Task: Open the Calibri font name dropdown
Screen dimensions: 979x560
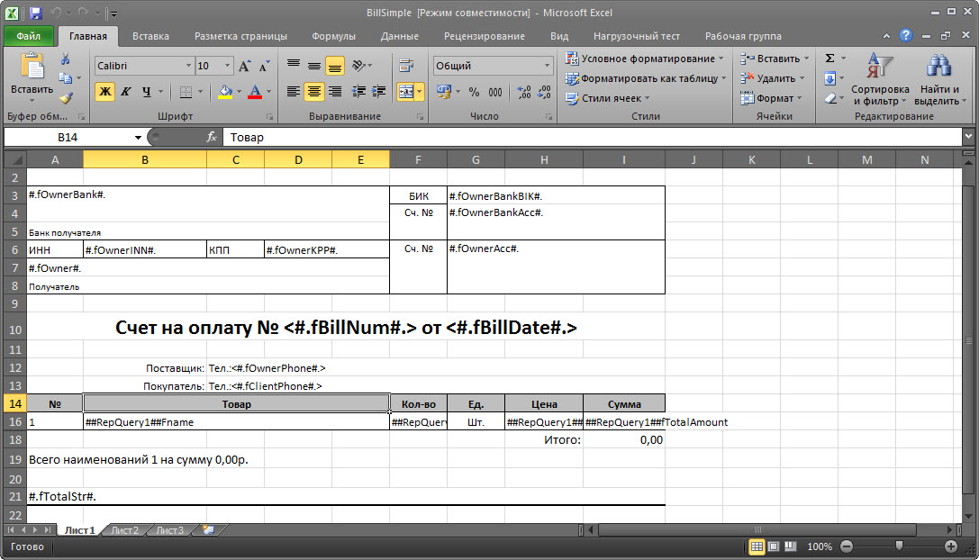Action: click(188, 66)
